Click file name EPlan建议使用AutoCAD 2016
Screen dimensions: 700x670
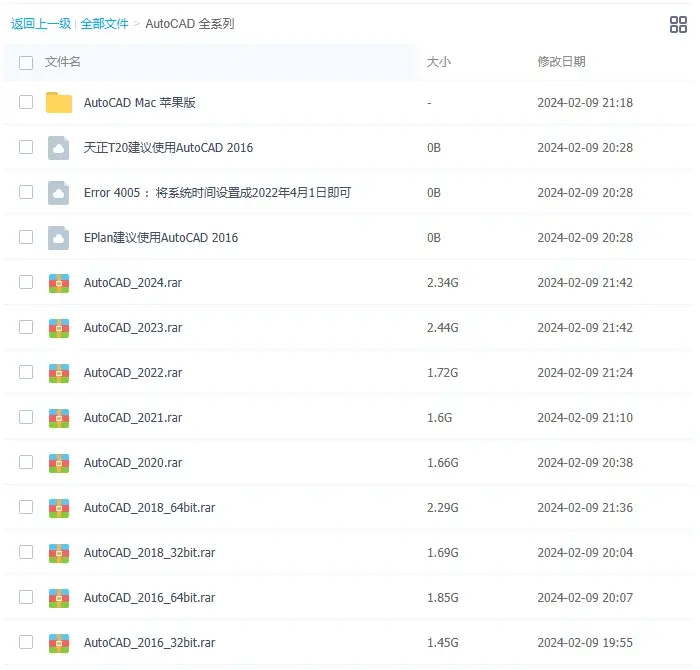coord(161,238)
